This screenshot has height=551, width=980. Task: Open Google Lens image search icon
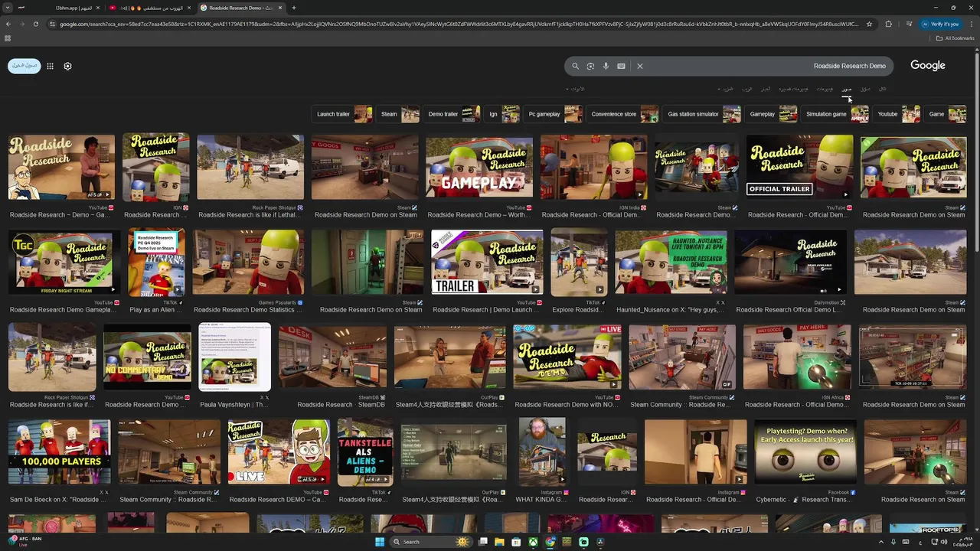point(590,66)
